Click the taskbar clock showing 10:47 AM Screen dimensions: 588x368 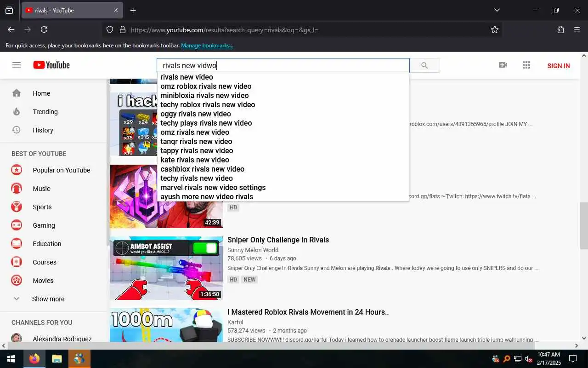548,359
